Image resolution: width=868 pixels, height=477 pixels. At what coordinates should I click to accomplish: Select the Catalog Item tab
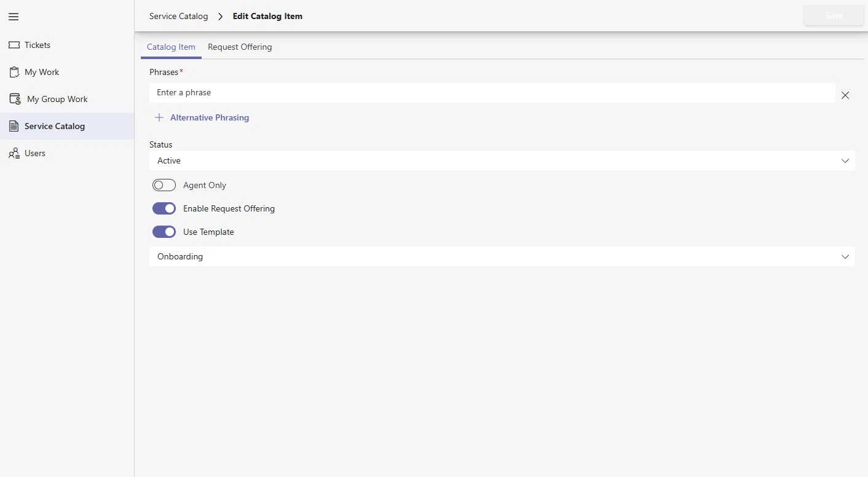[171, 47]
